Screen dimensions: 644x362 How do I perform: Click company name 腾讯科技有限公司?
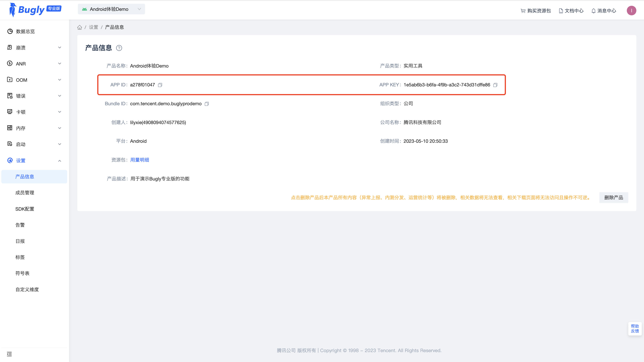422,122
